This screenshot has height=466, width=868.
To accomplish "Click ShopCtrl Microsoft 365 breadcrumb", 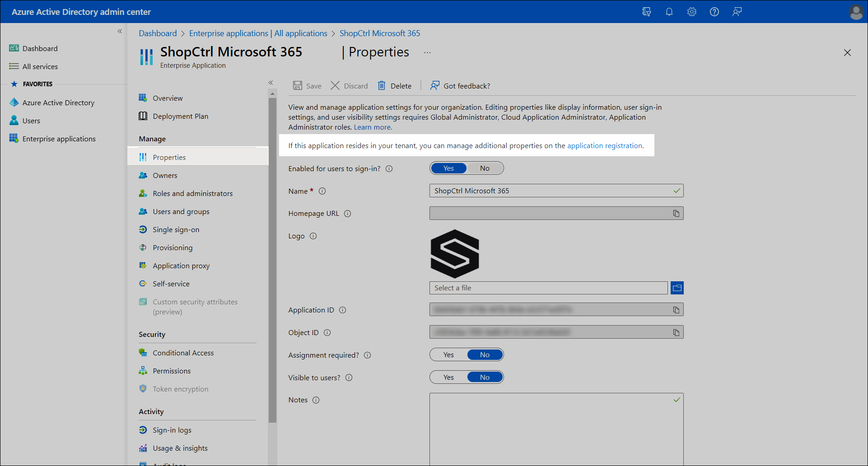I will tap(380, 33).
